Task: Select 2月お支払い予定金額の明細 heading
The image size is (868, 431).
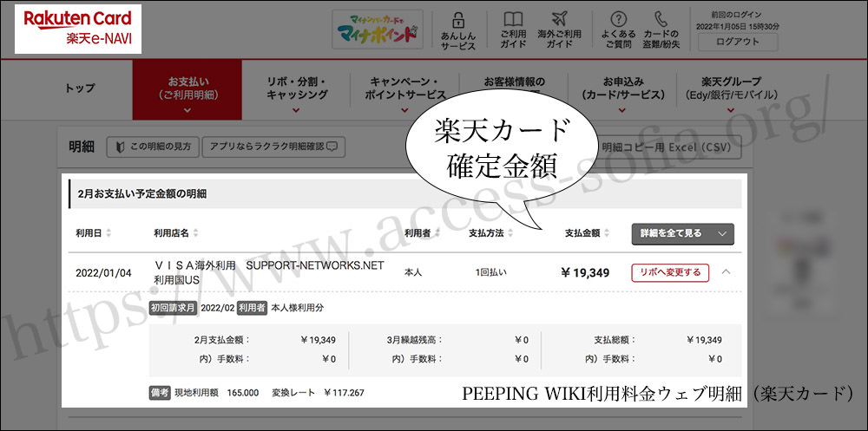Action: pos(143,195)
